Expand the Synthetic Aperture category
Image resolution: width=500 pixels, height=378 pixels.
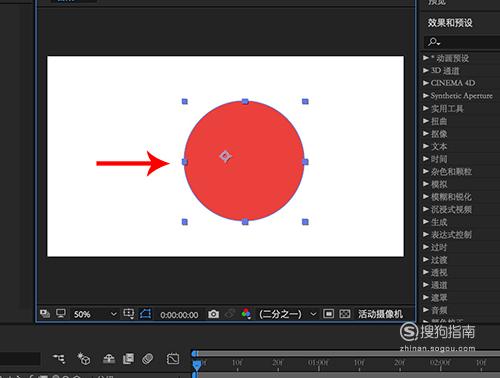pos(426,96)
